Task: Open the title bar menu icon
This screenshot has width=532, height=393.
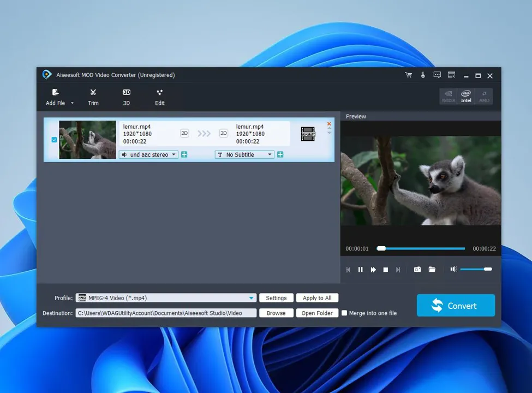Action: (451, 75)
